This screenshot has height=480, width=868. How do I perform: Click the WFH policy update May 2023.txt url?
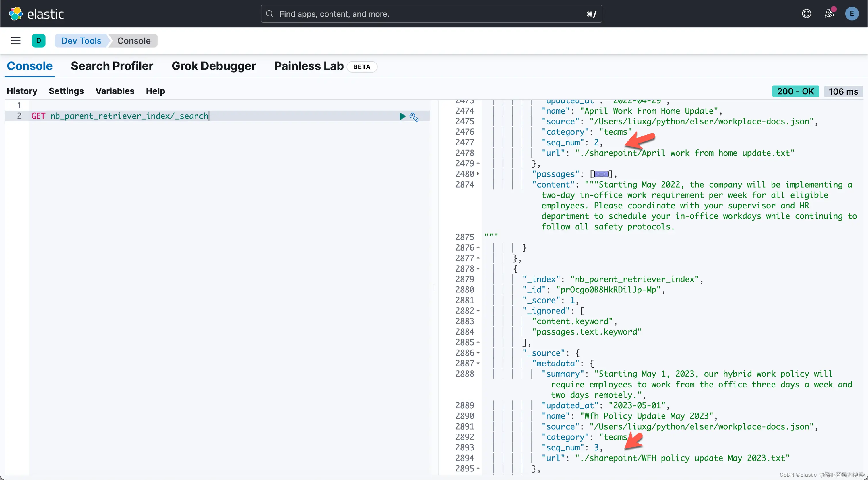point(682,458)
